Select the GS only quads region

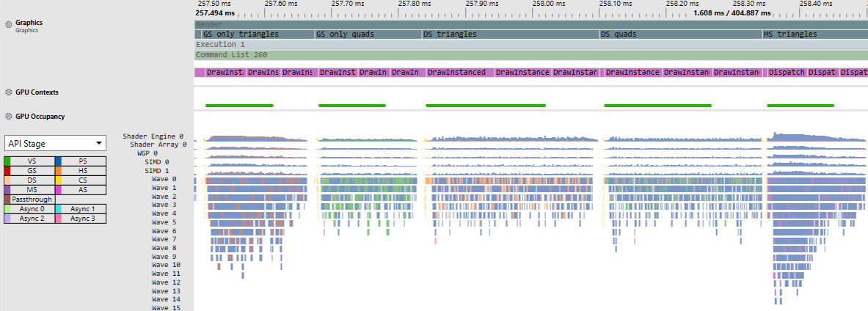(368, 34)
